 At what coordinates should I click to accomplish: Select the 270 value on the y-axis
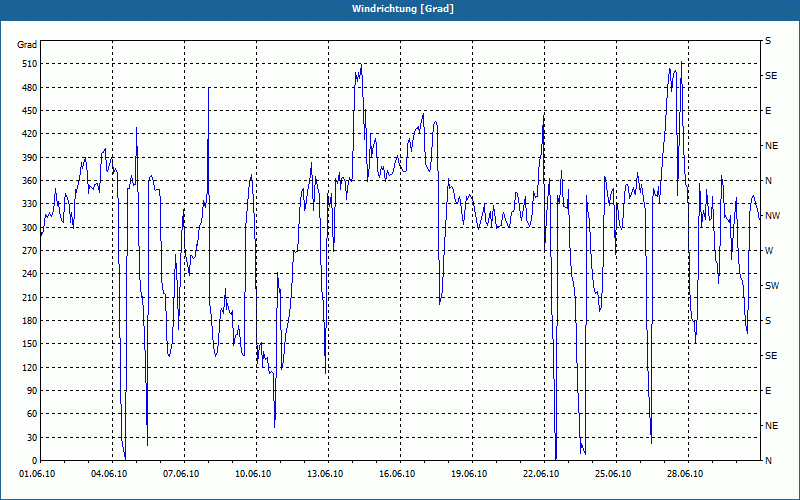click(30, 251)
